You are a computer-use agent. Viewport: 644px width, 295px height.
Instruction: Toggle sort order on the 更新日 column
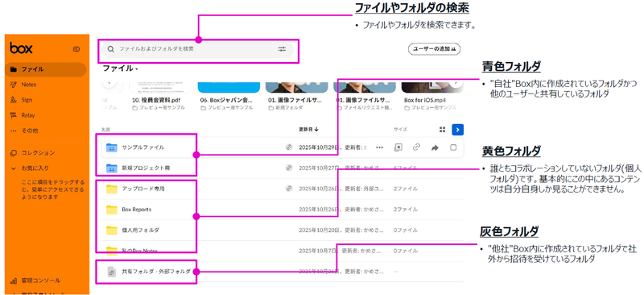[309, 130]
